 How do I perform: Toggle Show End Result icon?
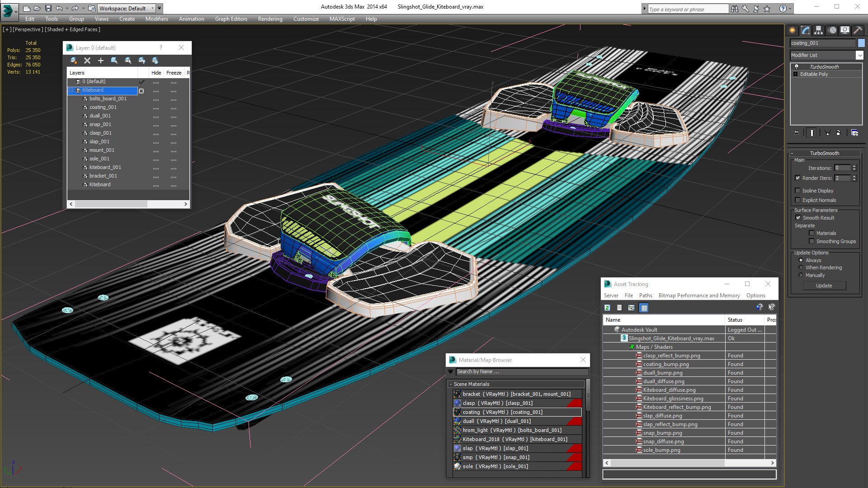812,133
